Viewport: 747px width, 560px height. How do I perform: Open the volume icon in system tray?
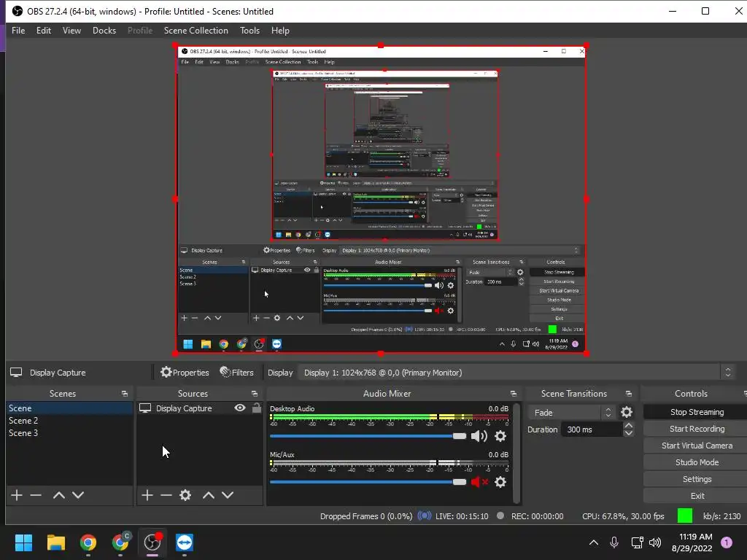pos(655,542)
